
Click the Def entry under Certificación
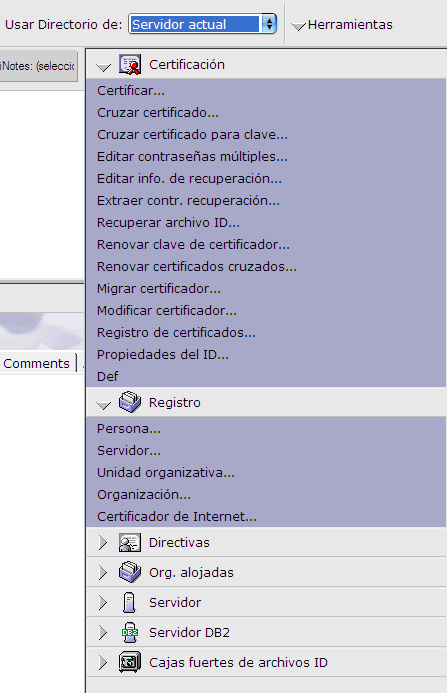[x=107, y=377]
